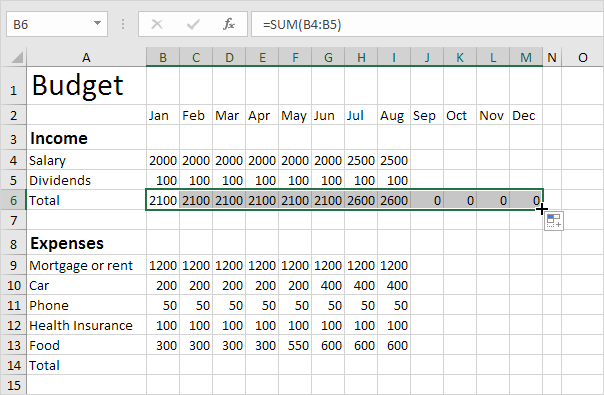Click the Jan Salary cell showing 2000

[x=163, y=160]
